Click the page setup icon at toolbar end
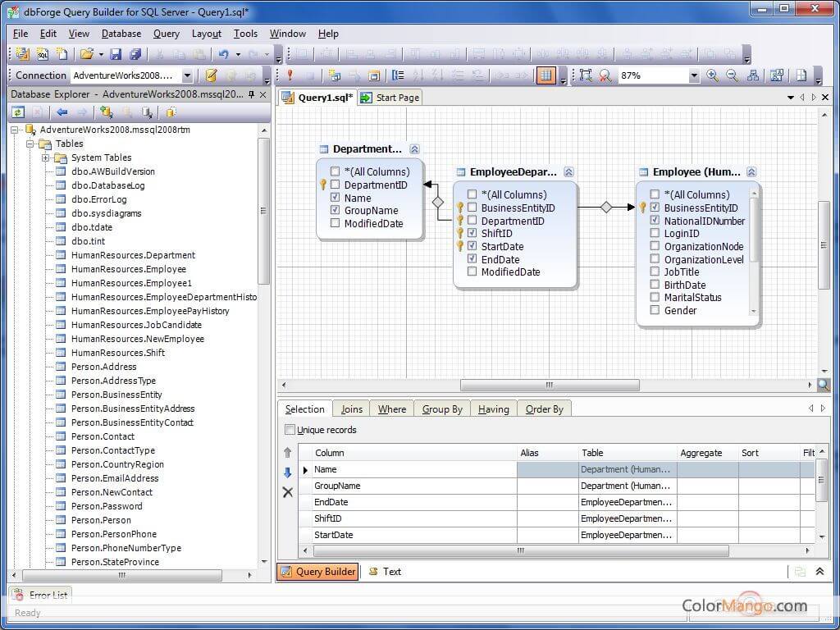The height and width of the screenshot is (630, 840). pyautogui.click(x=801, y=75)
